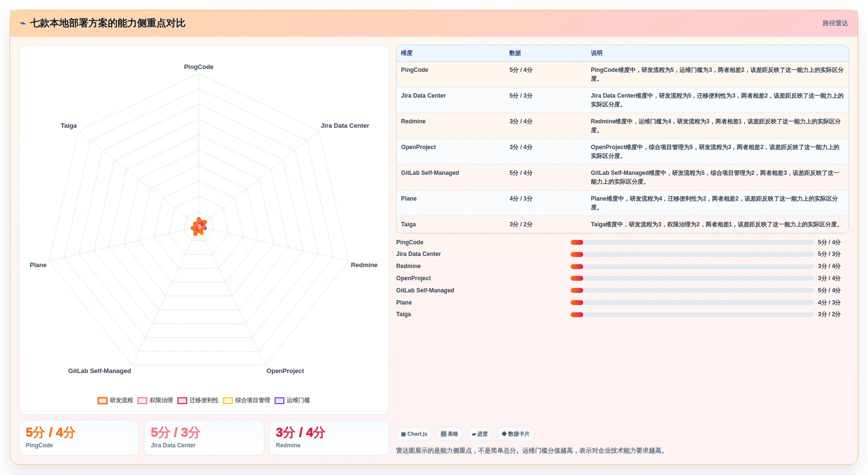Image resolution: width=868 pixels, height=475 pixels.
Task: Click the OpenProject progress bar
Action: (692, 278)
